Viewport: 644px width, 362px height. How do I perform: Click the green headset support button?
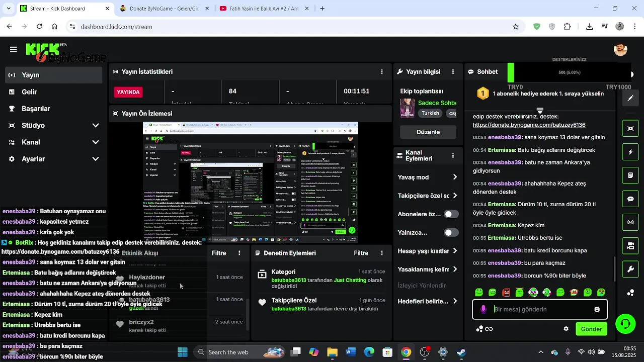(x=625, y=324)
